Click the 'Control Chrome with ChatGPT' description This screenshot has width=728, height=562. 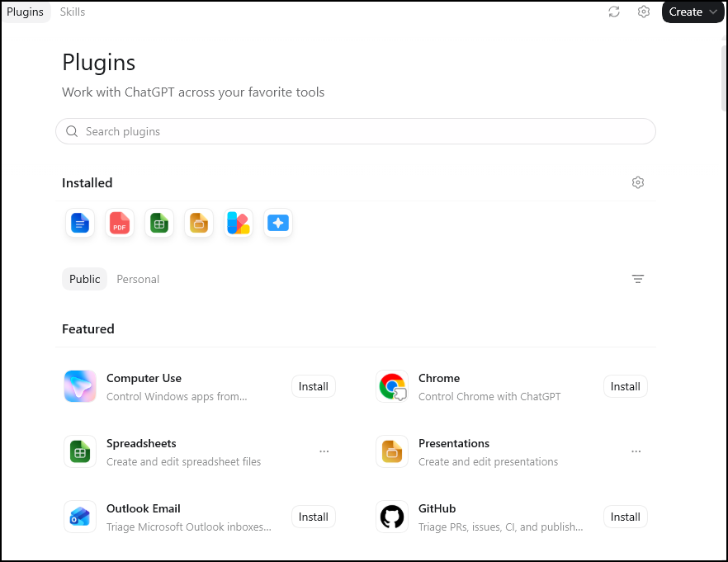click(x=489, y=397)
